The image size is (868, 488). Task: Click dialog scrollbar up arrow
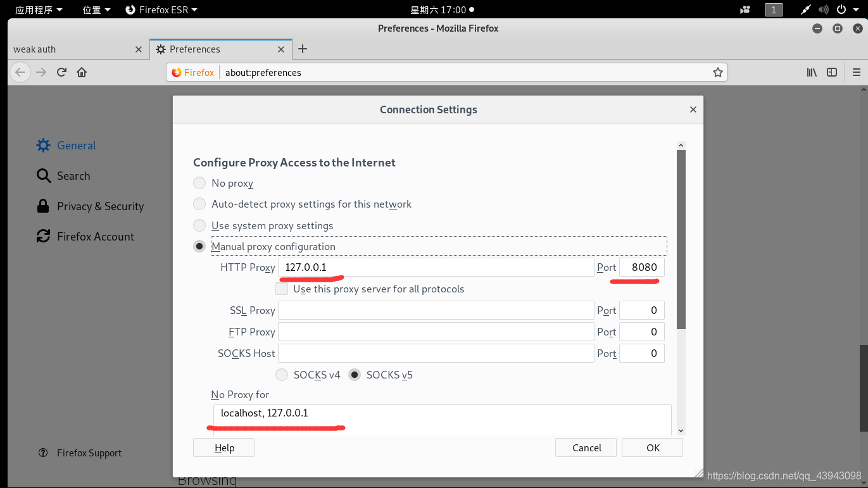(681, 146)
